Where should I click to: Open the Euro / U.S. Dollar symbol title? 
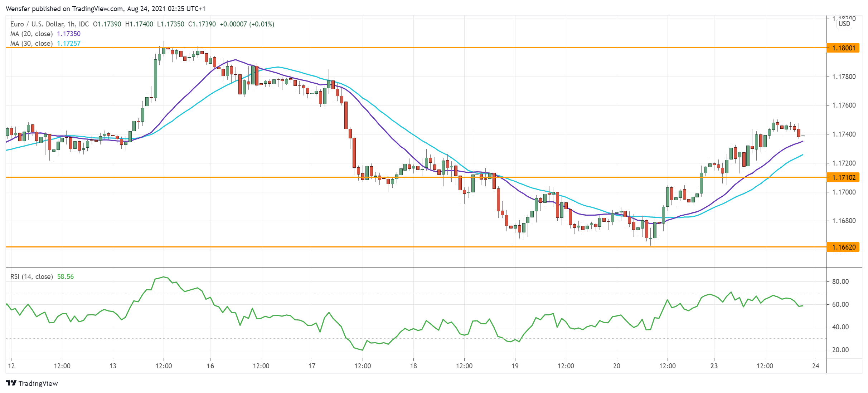pos(36,24)
